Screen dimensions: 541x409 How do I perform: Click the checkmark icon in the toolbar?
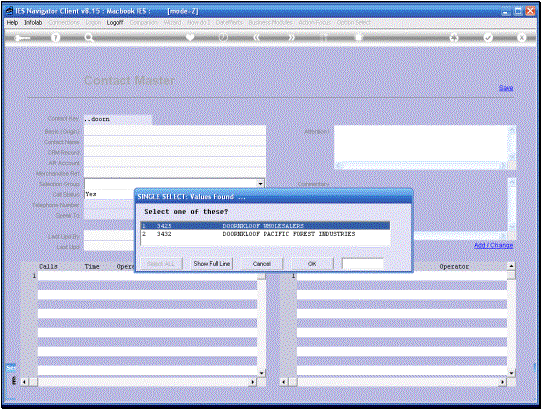tap(488, 37)
